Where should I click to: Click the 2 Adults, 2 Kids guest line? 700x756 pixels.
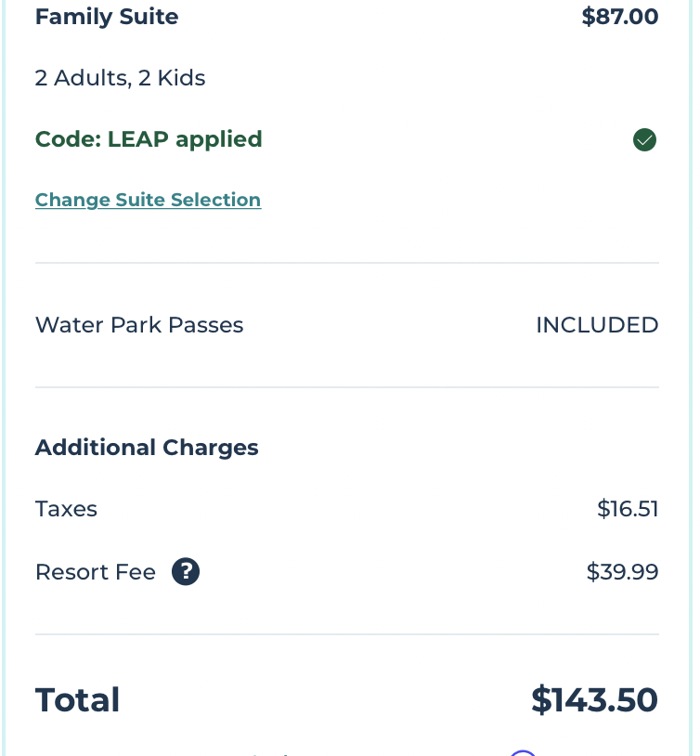(120, 78)
